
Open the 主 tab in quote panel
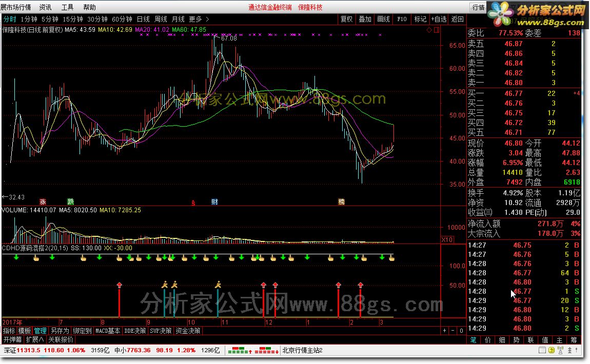tap(559, 340)
